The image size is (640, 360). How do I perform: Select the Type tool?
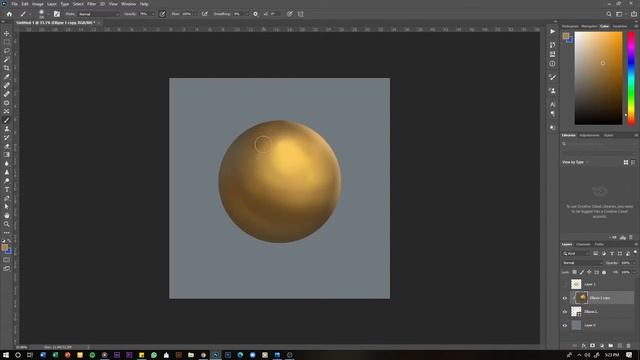coord(7,189)
